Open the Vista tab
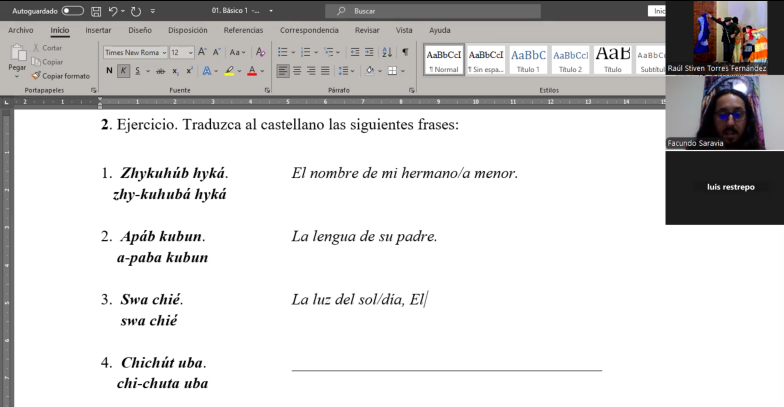The image size is (784, 407). pos(404,30)
